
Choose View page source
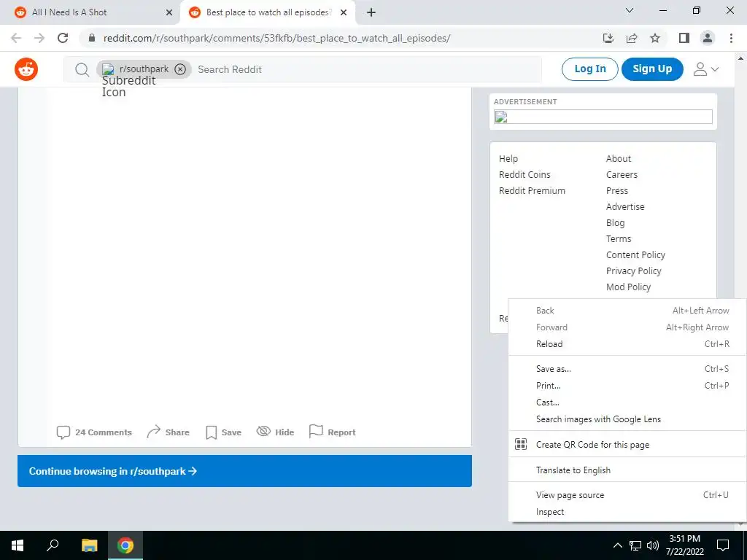point(627,495)
